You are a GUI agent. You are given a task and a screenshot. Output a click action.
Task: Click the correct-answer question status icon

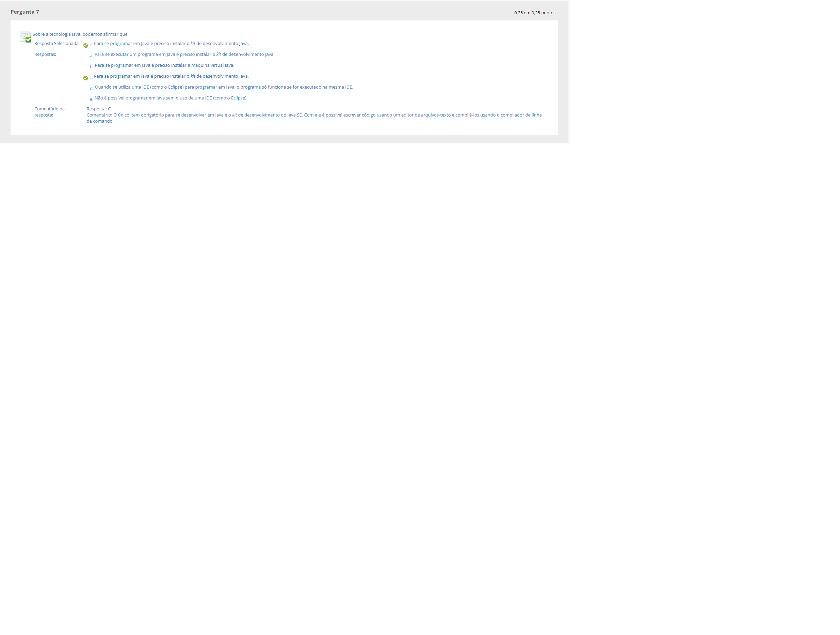click(26, 36)
